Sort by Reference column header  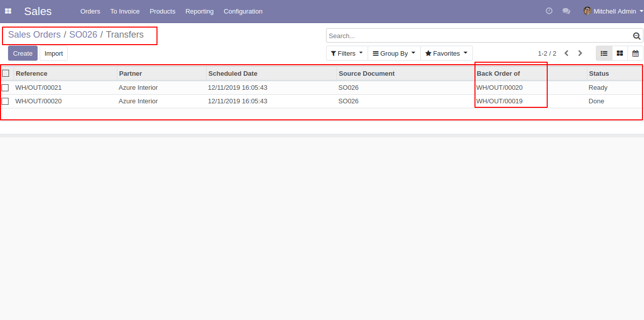(x=65, y=73)
